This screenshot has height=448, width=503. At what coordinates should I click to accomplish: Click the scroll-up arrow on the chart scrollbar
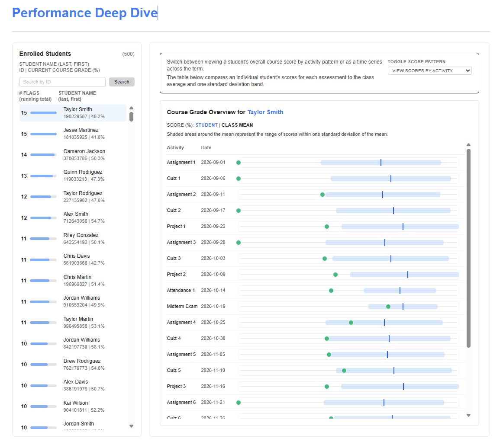[468, 145]
